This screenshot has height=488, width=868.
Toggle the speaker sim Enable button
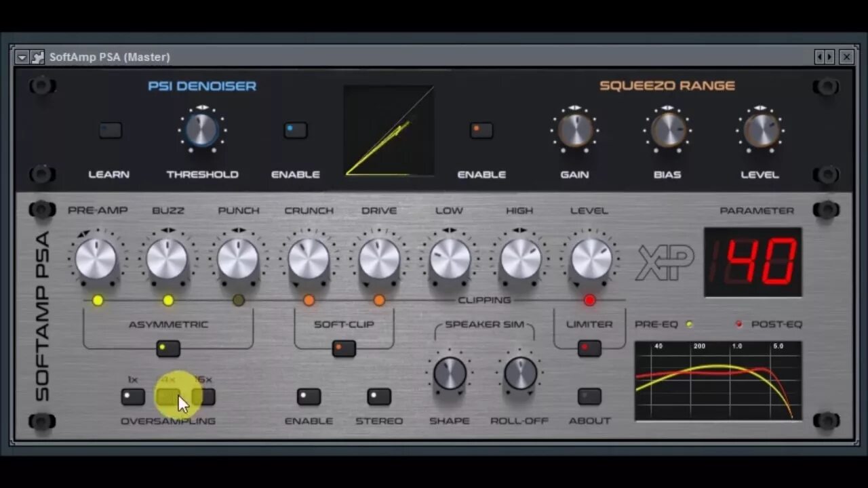309,397
